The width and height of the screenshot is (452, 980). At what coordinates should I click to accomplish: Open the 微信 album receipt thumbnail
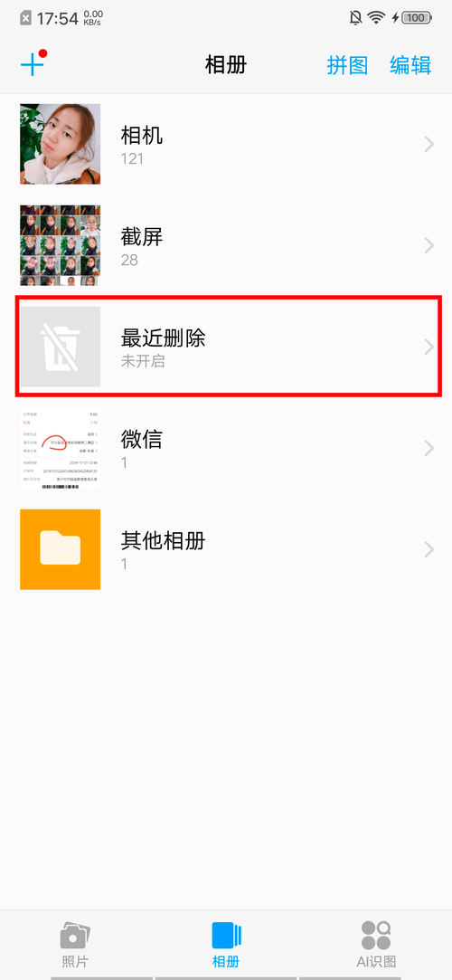[x=60, y=448]
